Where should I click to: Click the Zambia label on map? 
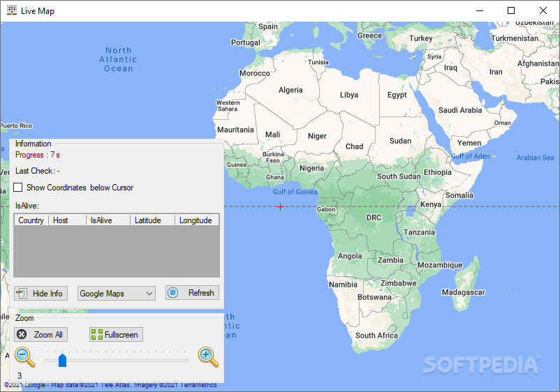[391, 260]
